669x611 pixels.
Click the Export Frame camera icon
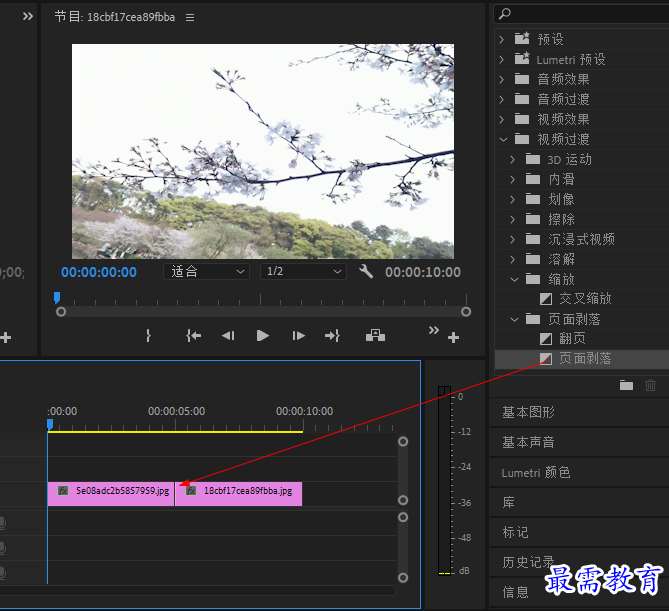(x=375, y=335)
